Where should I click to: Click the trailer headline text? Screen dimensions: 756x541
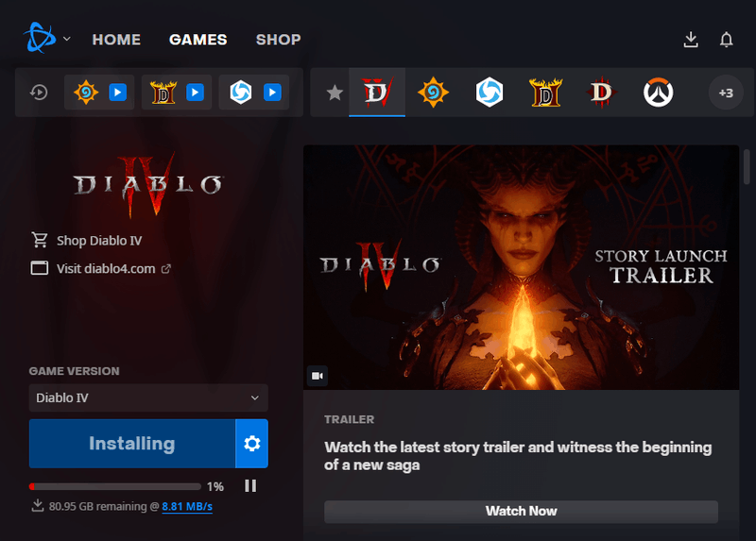tap(518, 456)
